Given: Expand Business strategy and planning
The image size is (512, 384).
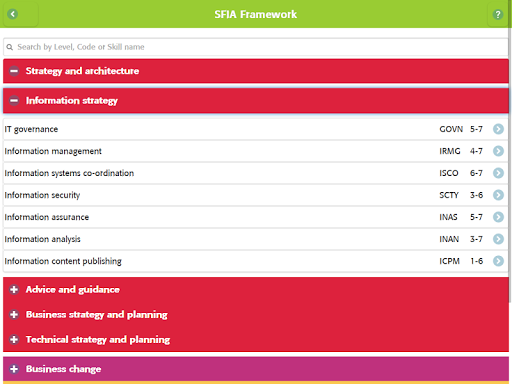Looking at the screenshot, I should click(14, 314).
